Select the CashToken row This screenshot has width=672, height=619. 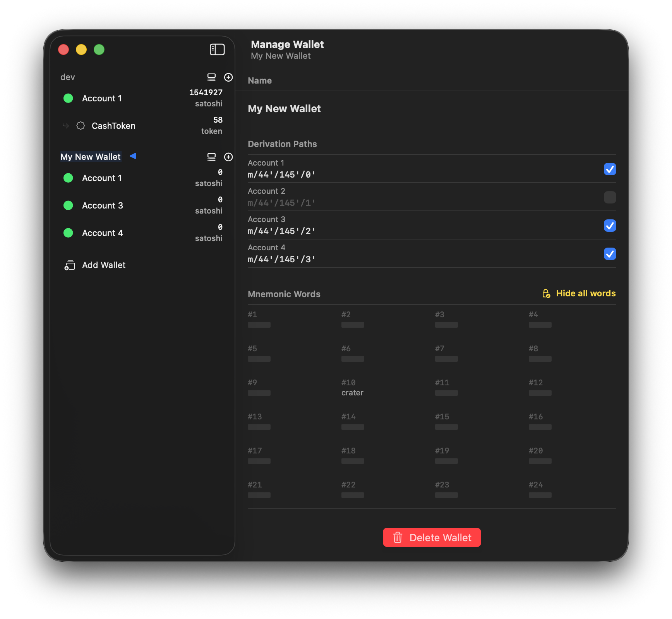pos(142,126)
